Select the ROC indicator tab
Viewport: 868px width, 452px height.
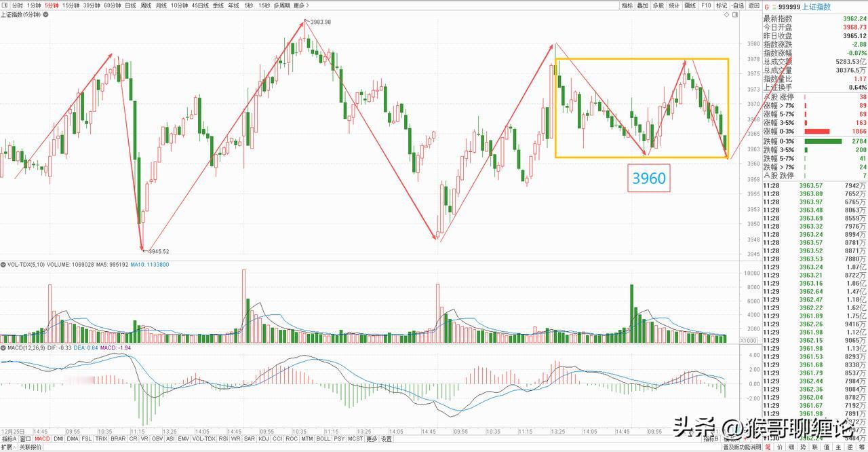(292, 439)
